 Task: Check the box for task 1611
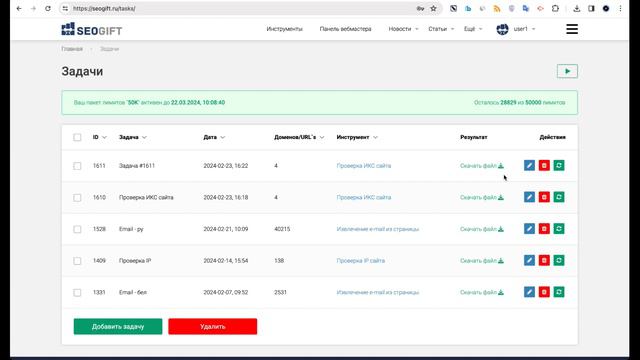pyautogui.click(x=77, y=166)
